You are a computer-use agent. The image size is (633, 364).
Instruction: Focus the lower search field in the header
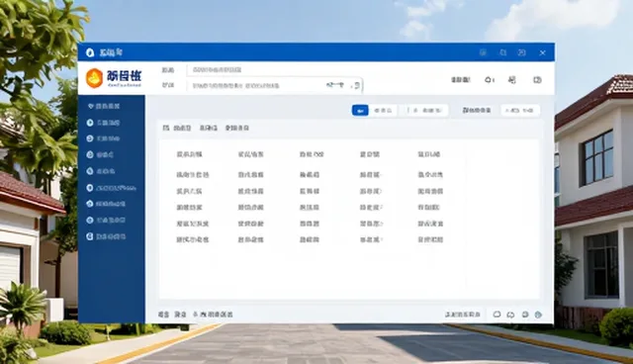(x=275, y=85)
